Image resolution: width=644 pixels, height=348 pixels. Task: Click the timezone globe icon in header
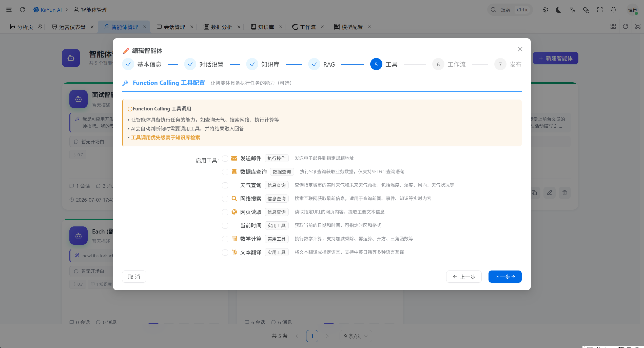coord(586,10)
